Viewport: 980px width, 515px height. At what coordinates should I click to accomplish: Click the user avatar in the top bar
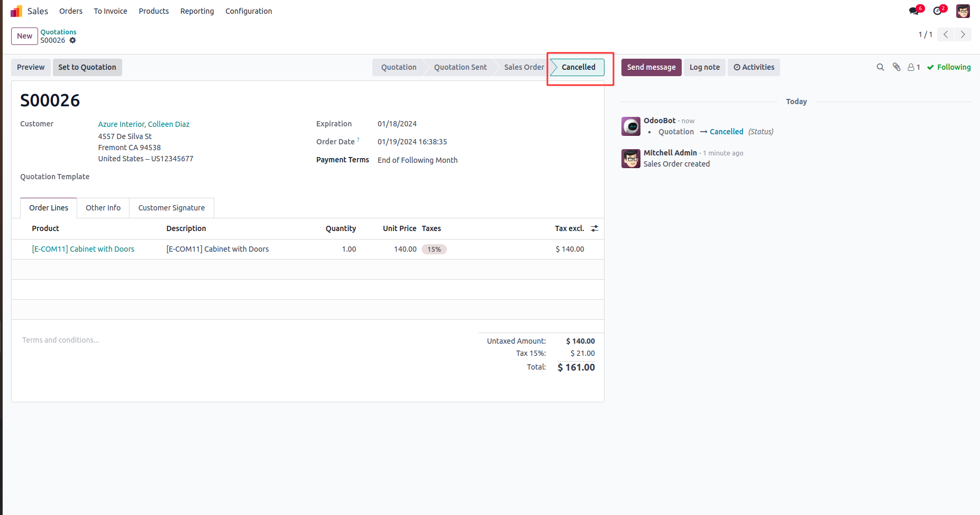coord(963,11)
